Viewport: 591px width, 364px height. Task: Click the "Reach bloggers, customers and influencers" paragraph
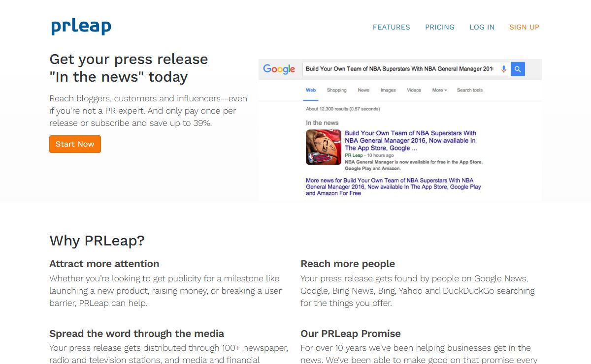click(x=148, y=111)
